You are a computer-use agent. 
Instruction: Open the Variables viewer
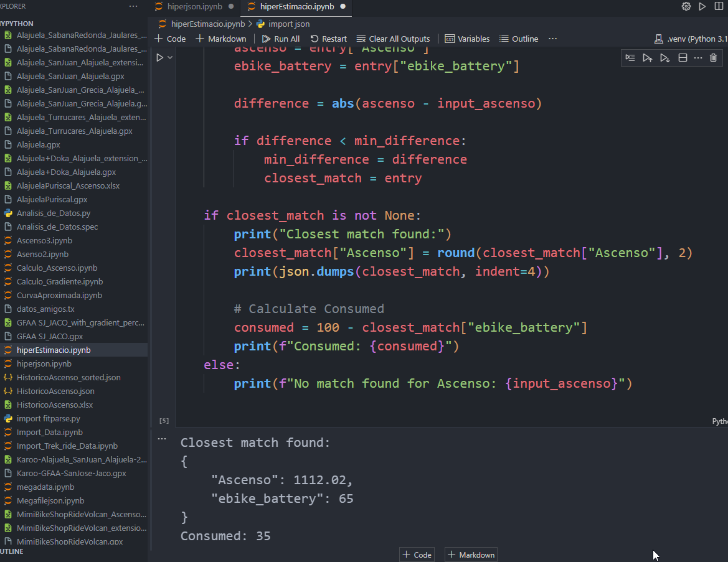[467, 39]
